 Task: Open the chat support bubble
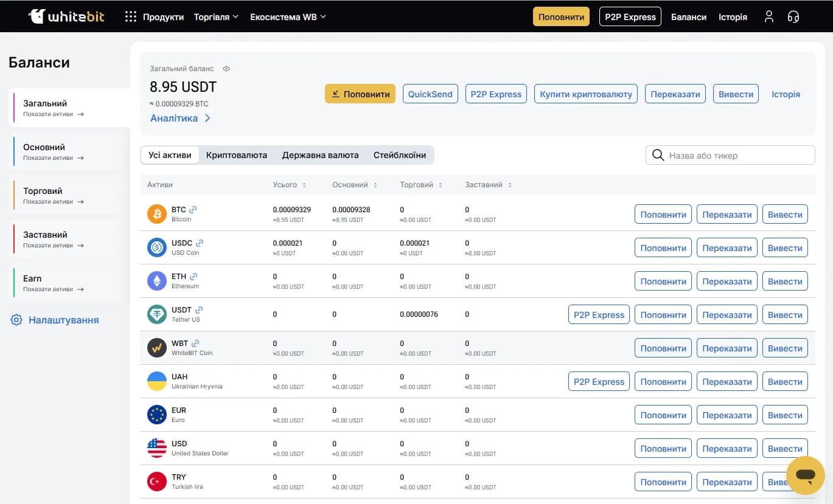point(805,475)
